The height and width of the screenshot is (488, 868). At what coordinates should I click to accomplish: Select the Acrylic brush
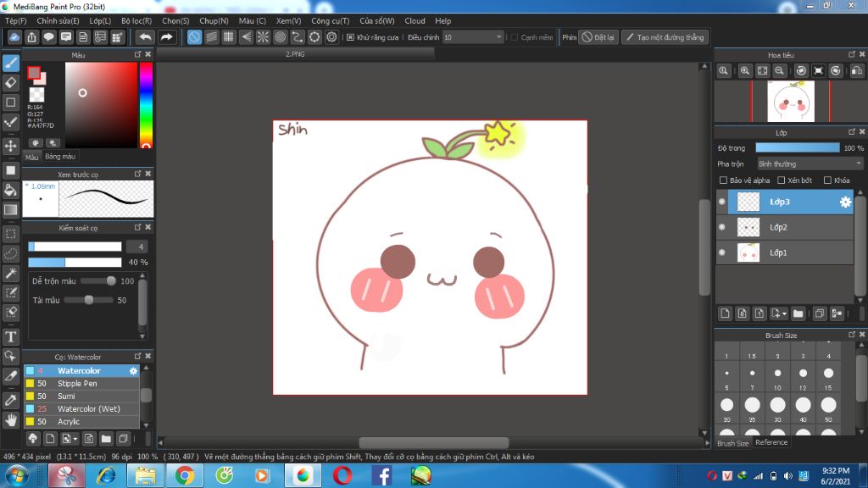[x=81, y=422]
